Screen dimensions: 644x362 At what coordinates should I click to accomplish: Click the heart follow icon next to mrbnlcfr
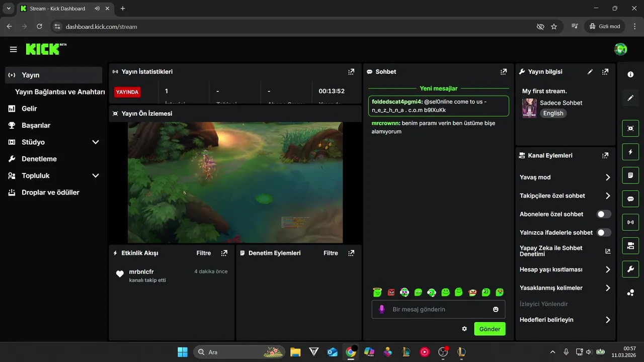[120, 274]
